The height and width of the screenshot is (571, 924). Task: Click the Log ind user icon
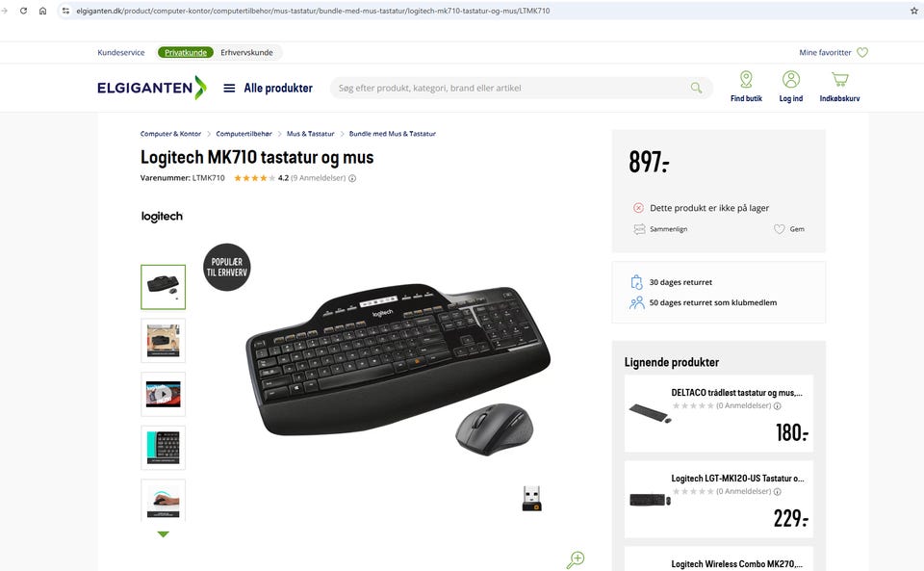pyautogui.click(x=791, y=79)
